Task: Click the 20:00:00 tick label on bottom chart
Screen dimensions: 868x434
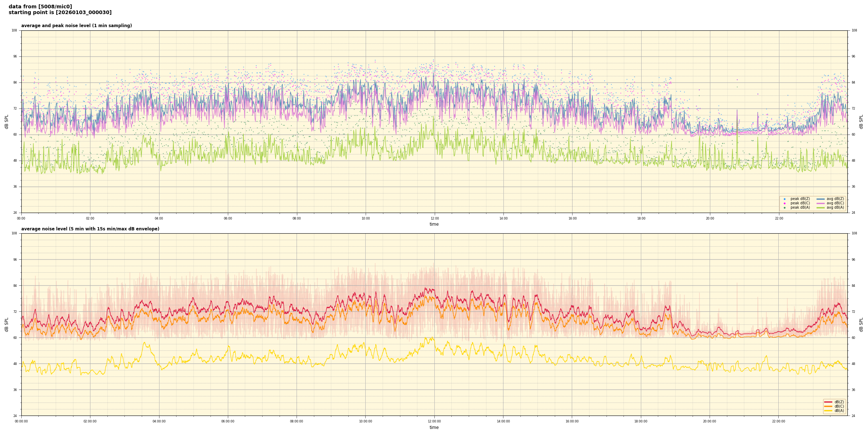Action: [710, 421]
